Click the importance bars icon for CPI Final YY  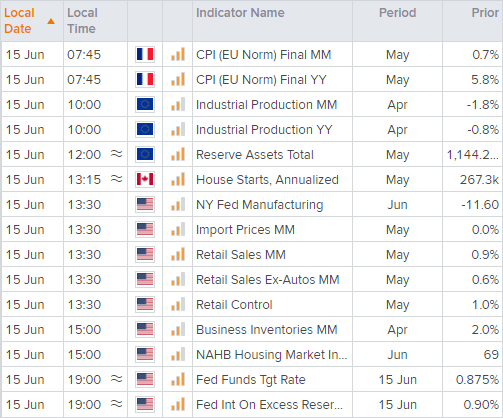178,79
